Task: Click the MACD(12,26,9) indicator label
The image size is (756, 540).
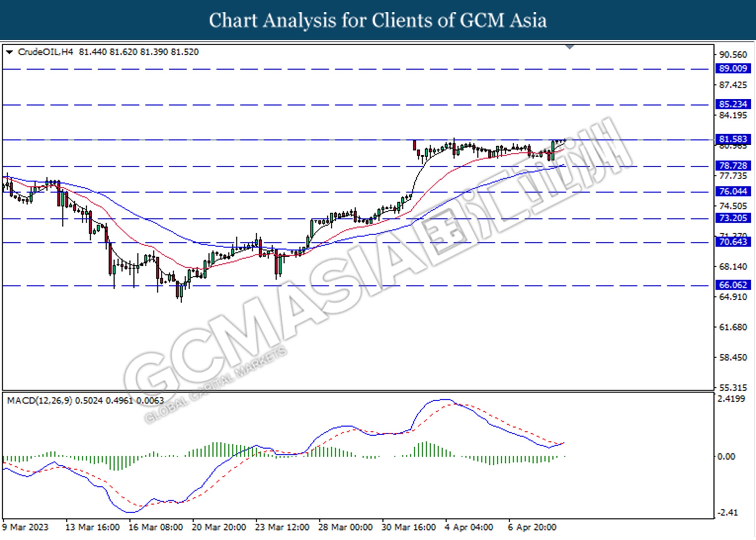Action: coord(39,400)
